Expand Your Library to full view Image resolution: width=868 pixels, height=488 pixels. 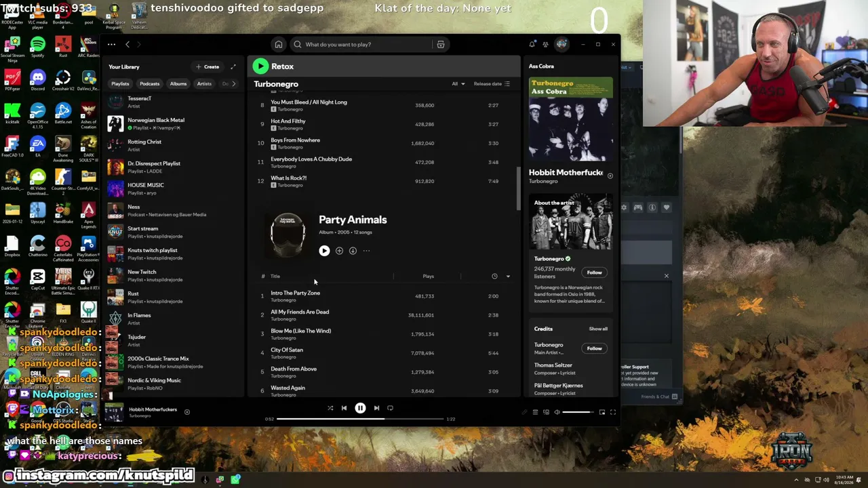(233, 66)
